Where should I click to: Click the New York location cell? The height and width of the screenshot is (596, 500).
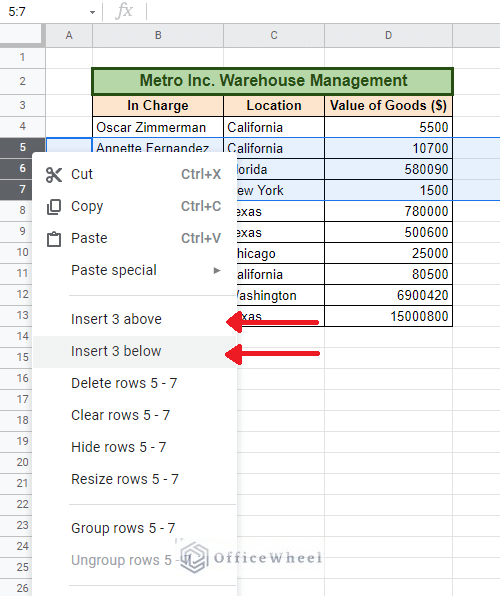coord(281,190)
